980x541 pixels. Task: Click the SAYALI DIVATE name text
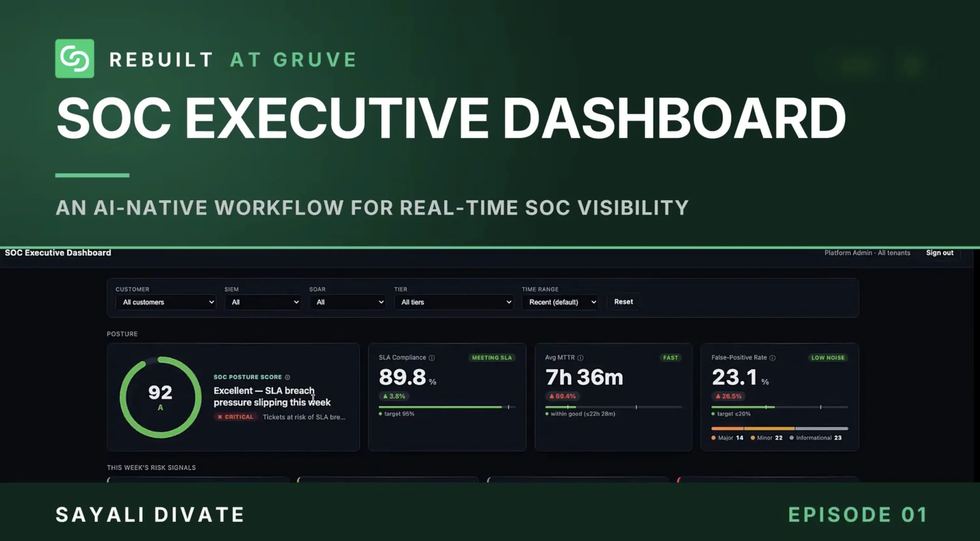pos(150,515)
